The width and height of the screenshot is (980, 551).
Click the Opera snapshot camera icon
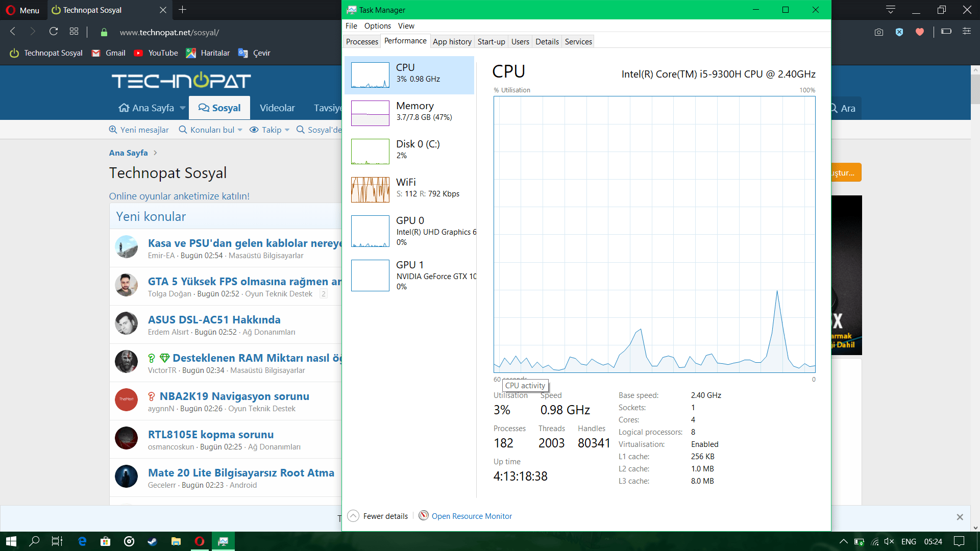click(x=878, y=32)
